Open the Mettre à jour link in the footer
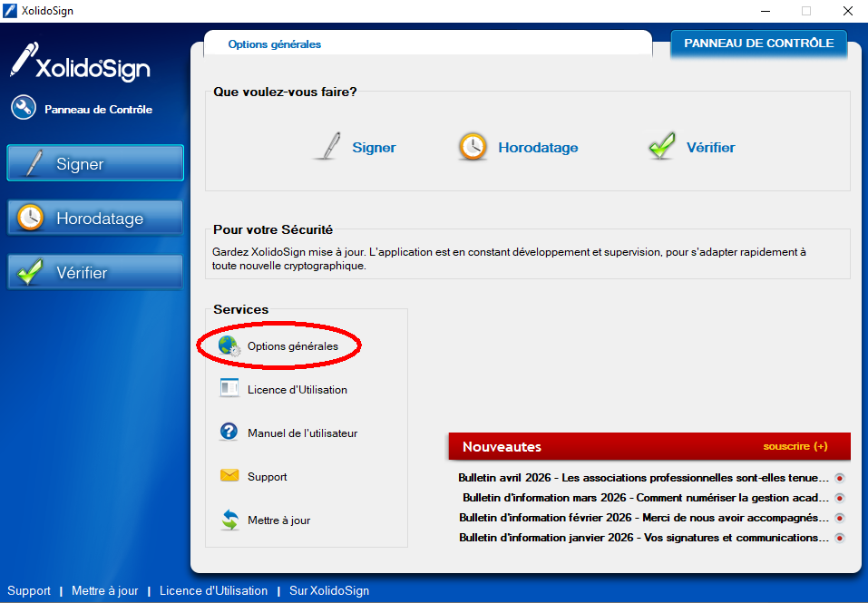868x603 pixels. point(105,591)
